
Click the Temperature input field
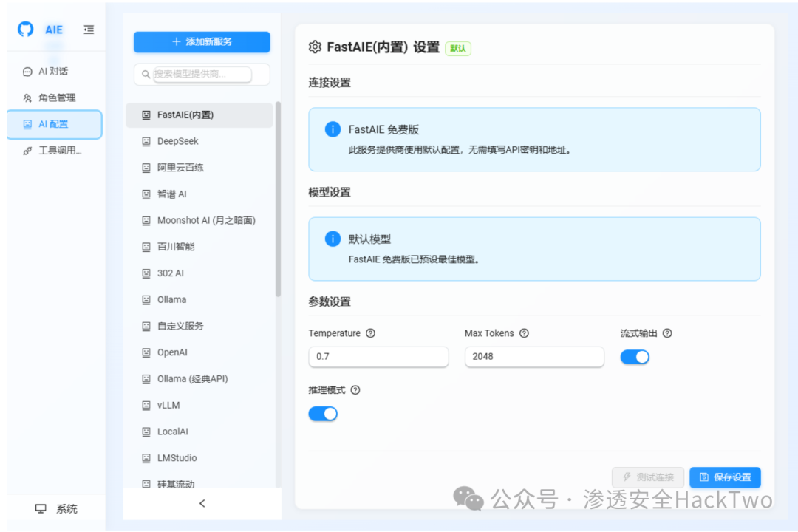(x=378, y=357)
